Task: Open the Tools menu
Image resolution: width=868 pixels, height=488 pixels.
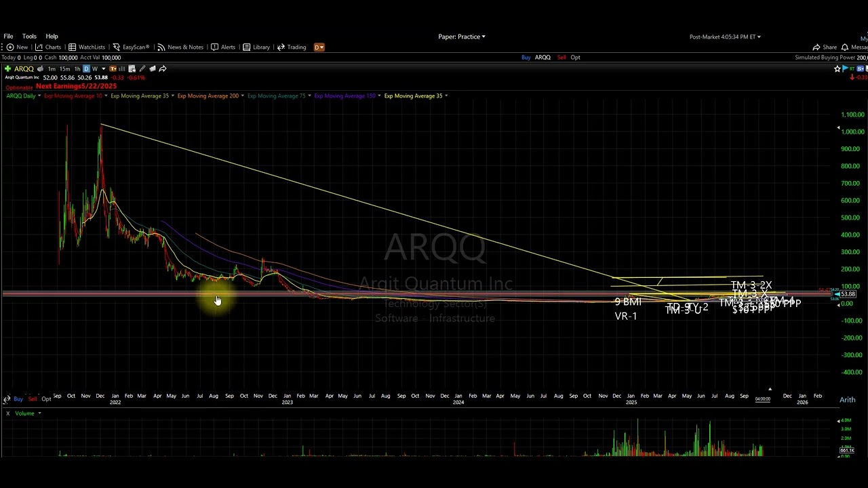Action: (x=29, y=37)
